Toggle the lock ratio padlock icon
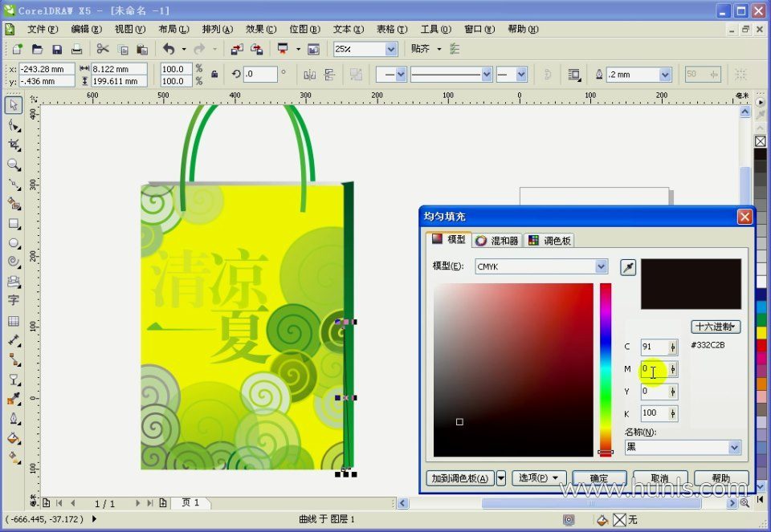 pos(214,75)
